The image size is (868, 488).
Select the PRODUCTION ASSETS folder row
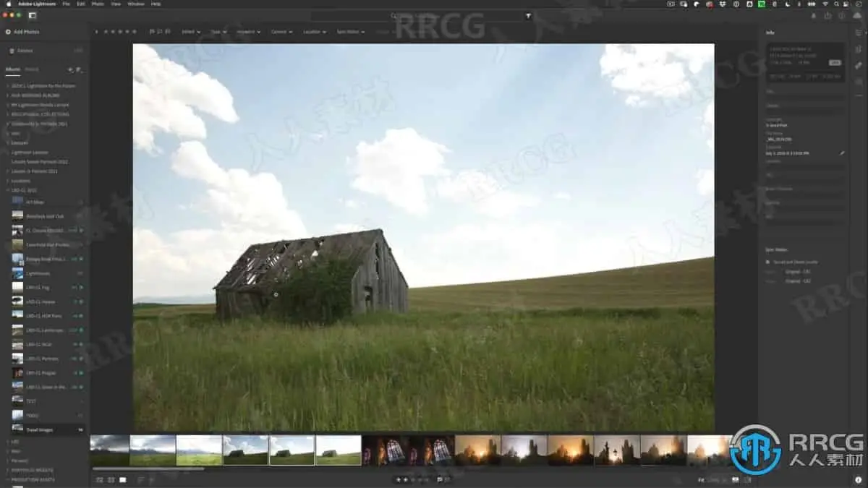tap(43, 479)
